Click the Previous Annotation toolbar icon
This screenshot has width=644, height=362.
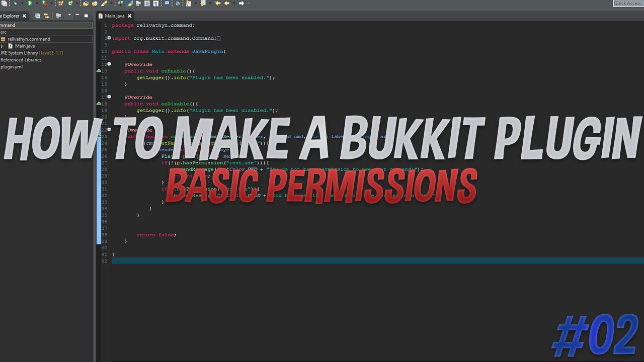point(203,3)
